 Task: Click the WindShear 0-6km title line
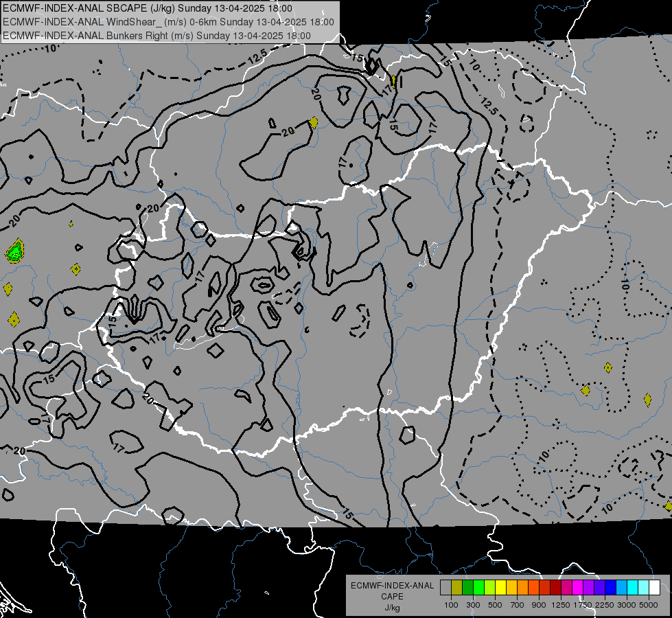click(x=168, y=22)
